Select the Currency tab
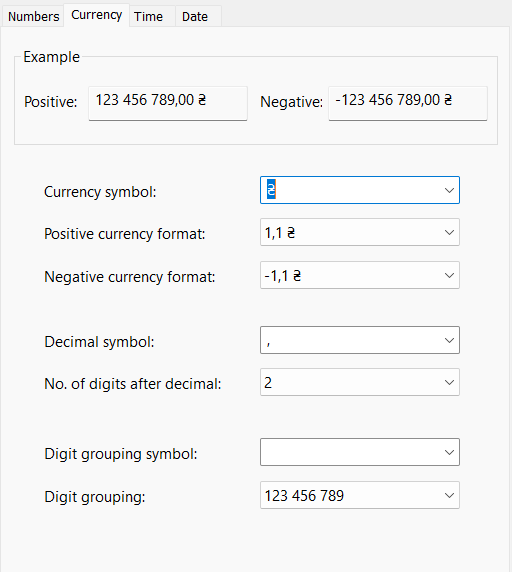 point(97,15)
